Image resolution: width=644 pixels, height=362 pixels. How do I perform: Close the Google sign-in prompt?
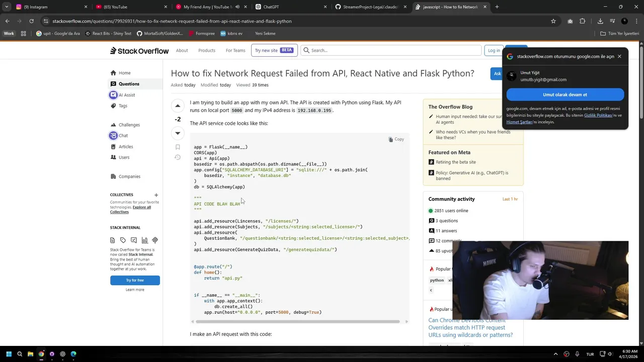coord(619,56)
